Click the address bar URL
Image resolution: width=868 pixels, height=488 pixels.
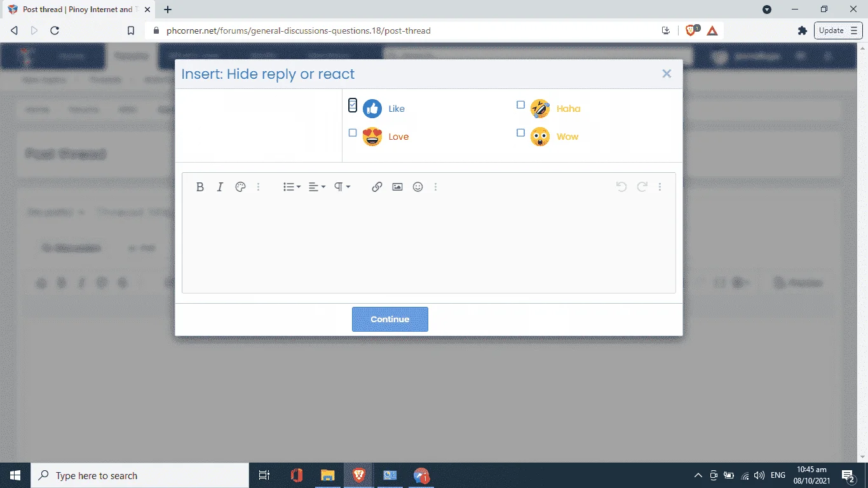pos(299,30)
